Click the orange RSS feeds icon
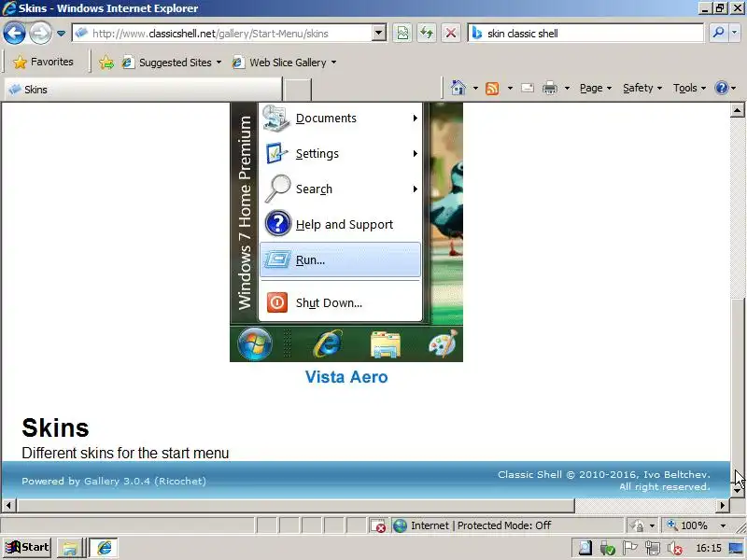Image resolution: width=747 pixels, height=560 pixels. (x=492, y=88)
